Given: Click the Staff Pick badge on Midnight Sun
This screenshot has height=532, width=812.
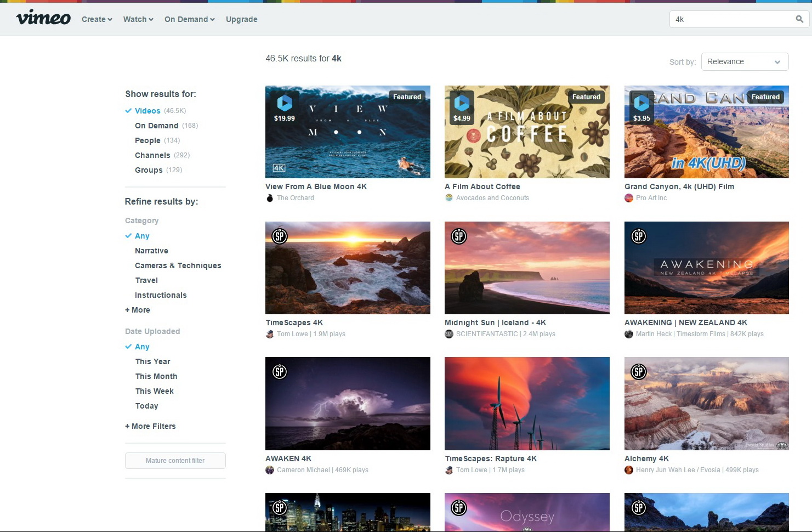Looking at the screenshot, I should coord(459,236).
